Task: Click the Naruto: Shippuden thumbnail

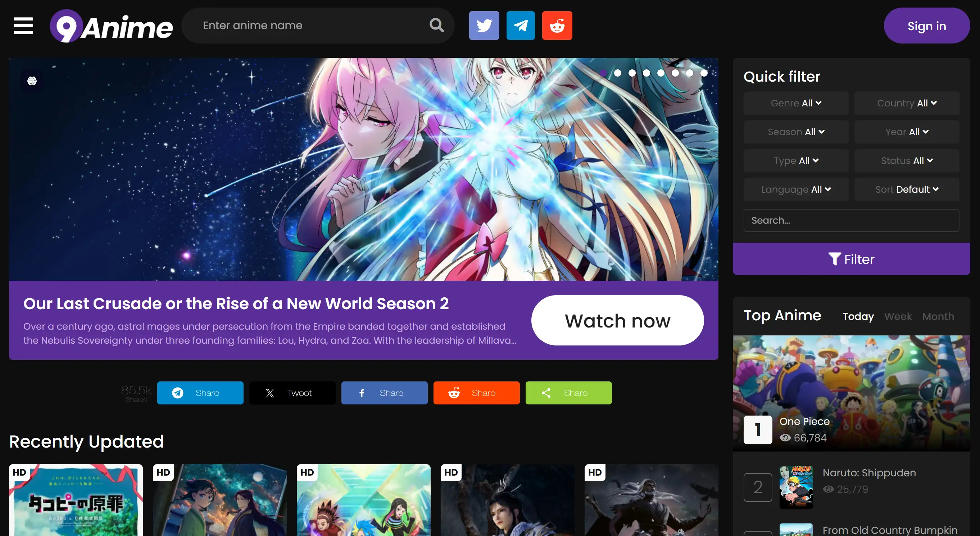Action: click(796, 487)
